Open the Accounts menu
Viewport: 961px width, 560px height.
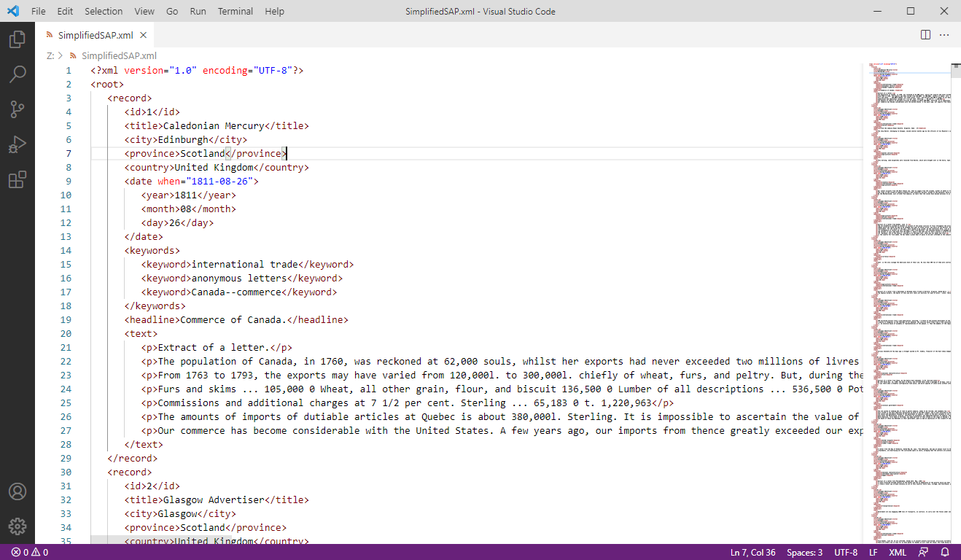(17, 491)
